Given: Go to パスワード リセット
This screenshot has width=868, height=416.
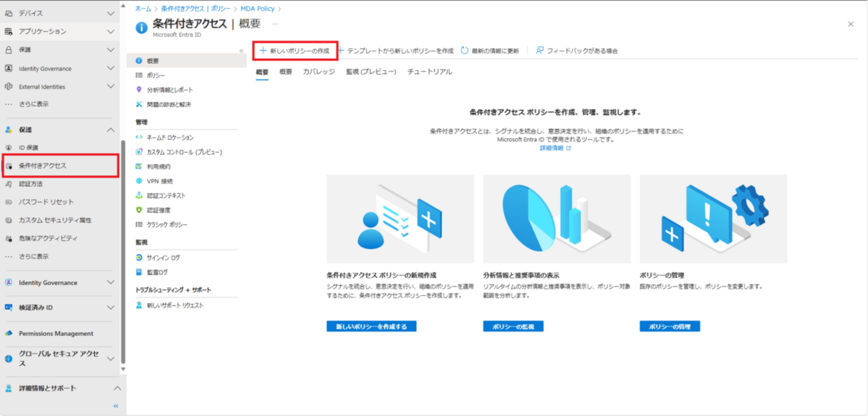Looking at the screenshot, I should click(x=46, y=202).
